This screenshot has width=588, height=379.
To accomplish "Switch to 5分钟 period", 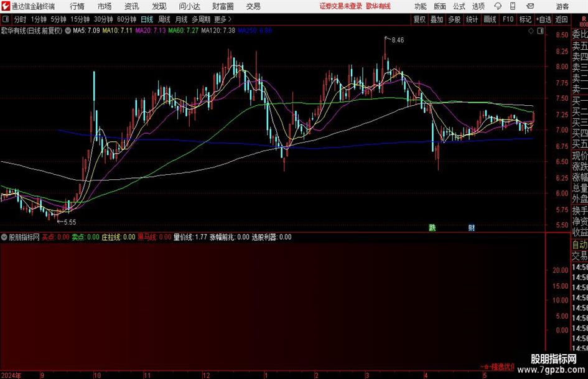I will click(58, 19).
